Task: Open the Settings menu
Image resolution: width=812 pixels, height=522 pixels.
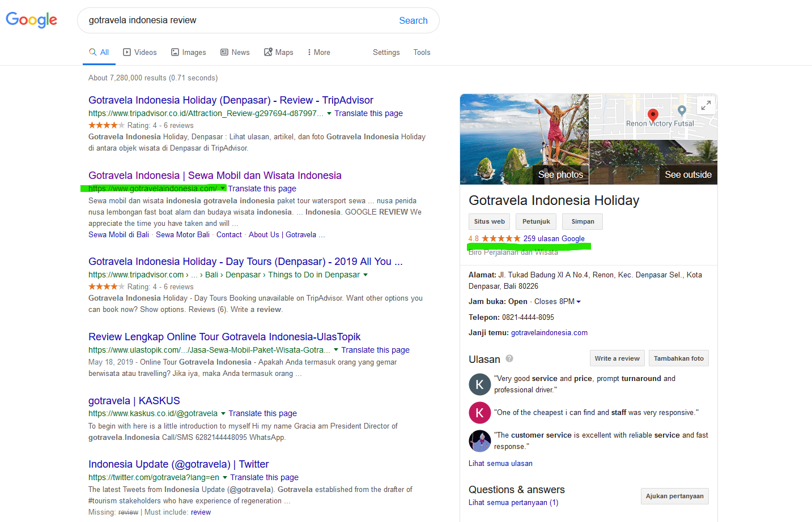Action: click(386, 52)
